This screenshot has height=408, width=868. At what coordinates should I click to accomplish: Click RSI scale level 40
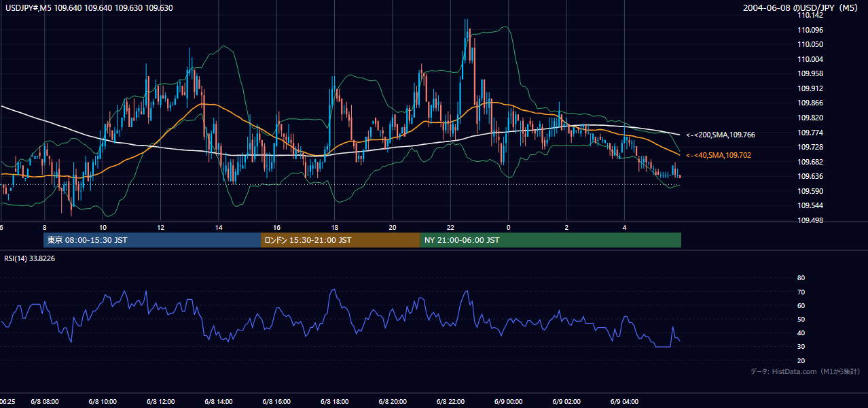(x=801, y=333)
